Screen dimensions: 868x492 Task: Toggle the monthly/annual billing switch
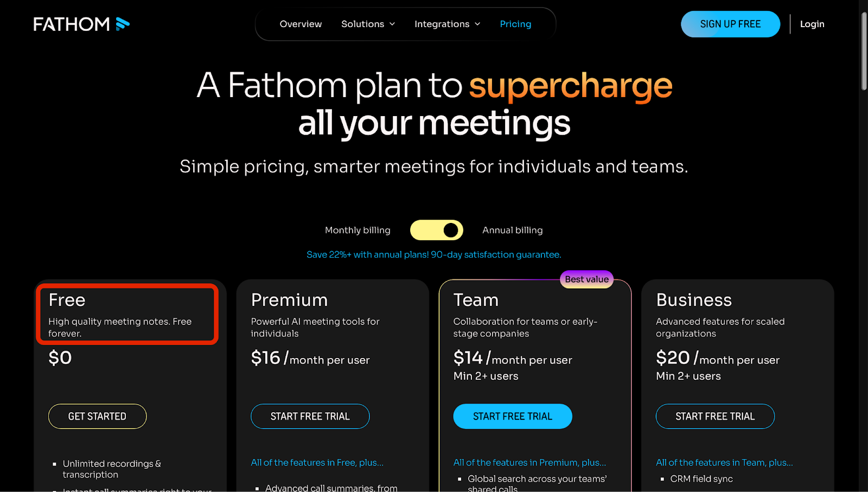(x=437, y=230)
